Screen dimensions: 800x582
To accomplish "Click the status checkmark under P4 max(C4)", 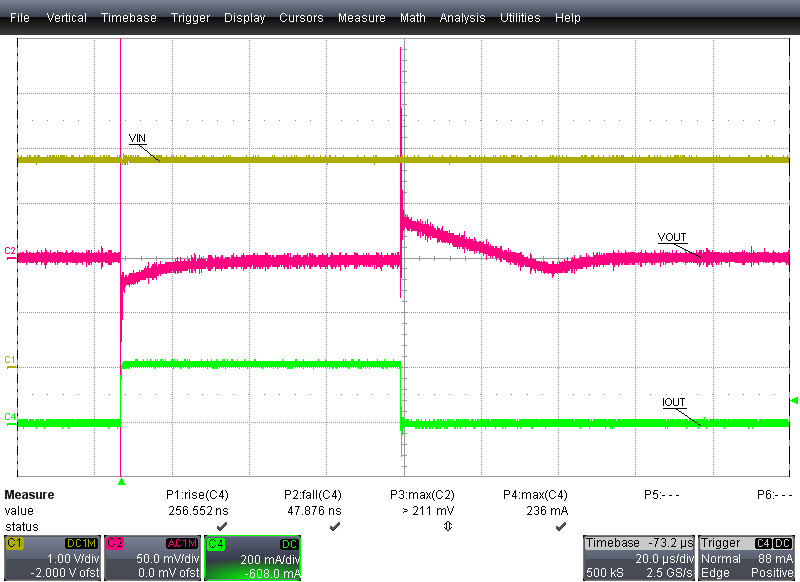I will click(560, 526).
